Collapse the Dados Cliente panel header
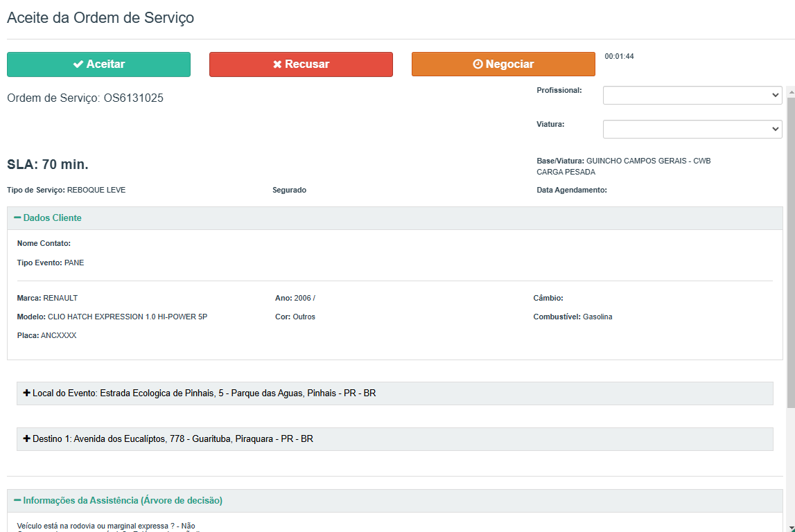Screen dimensions: 795x532 [x=52, y=218]
